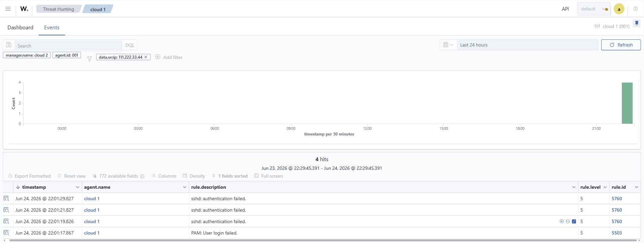Open the Threat Hunting breadcrumb

59,9
